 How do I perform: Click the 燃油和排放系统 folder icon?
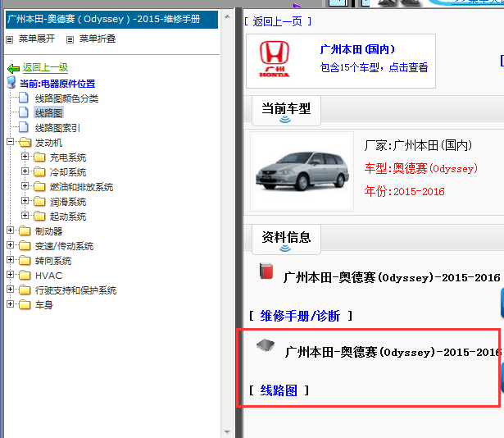[39, 187]
